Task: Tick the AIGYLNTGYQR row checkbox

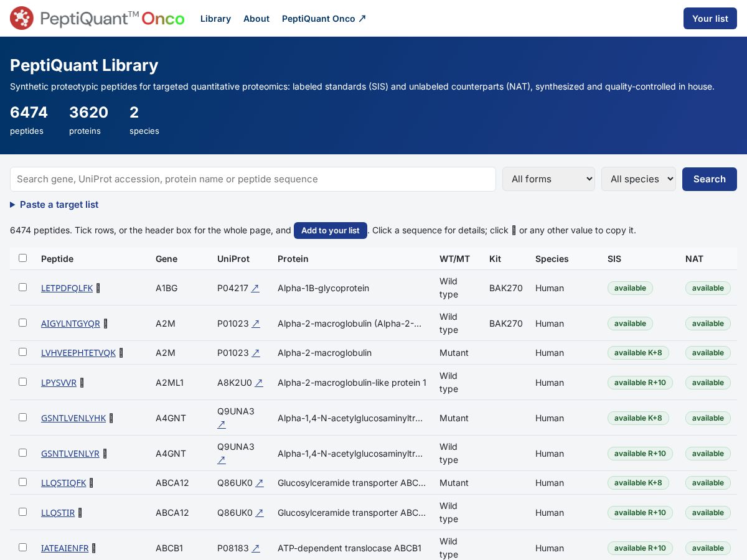Action: [x=23, y=323]
